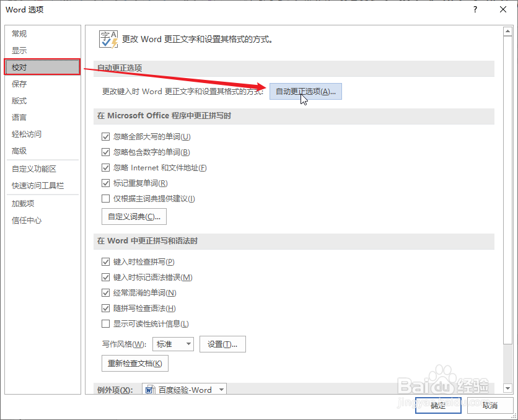Toggle 忽略包含数字的单词 checkbox
The image size is (518, 420).
(x=106, y=152)
